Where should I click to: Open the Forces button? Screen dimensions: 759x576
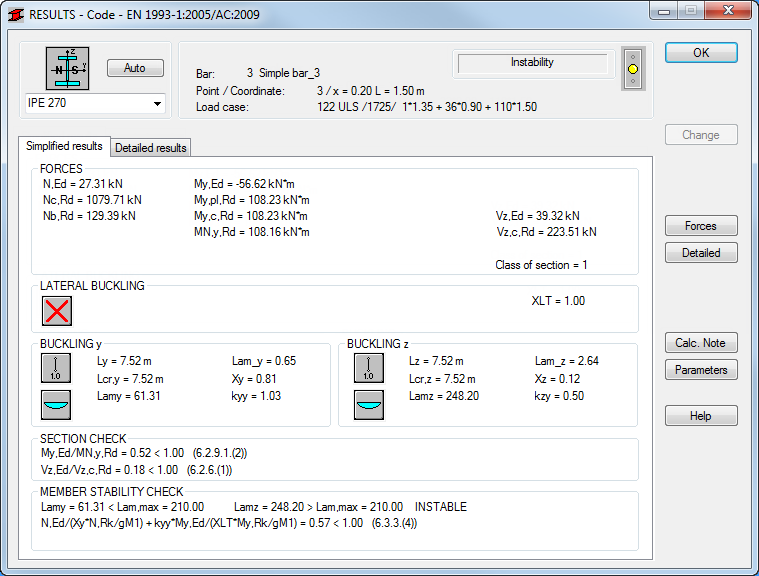(x=701, y=226)
